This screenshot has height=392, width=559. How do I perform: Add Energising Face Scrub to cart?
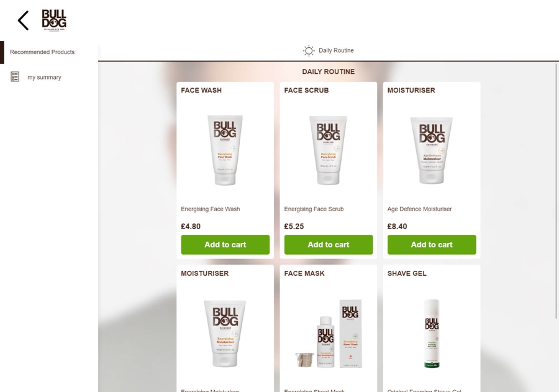click(329, 245)
